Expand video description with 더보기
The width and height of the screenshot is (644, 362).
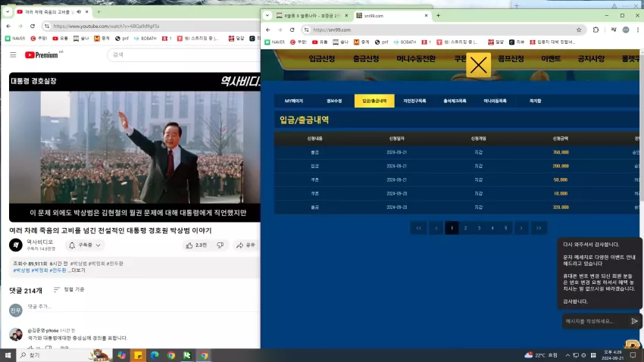click(79, 270)
